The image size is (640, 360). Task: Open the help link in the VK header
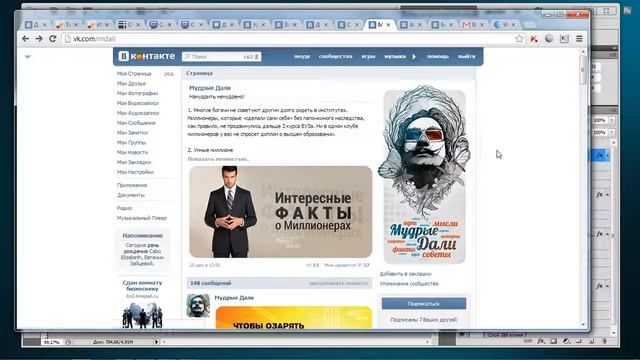pos(438,57)
